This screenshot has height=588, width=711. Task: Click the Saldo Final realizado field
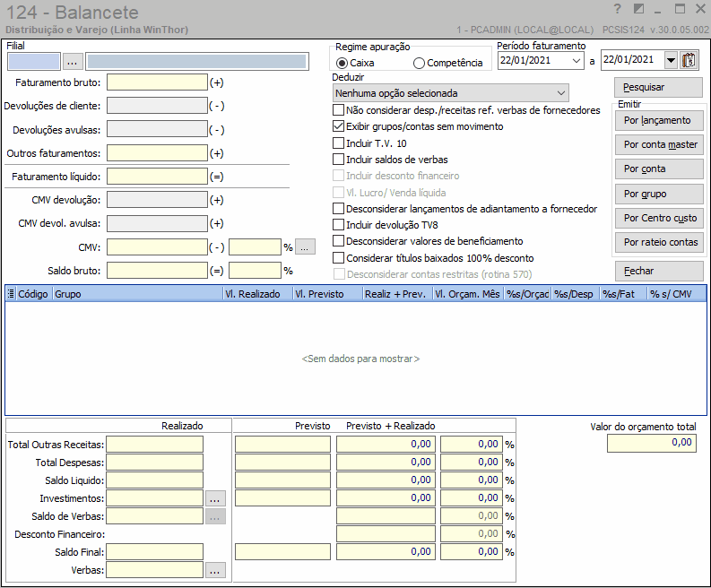pos(154,552)
